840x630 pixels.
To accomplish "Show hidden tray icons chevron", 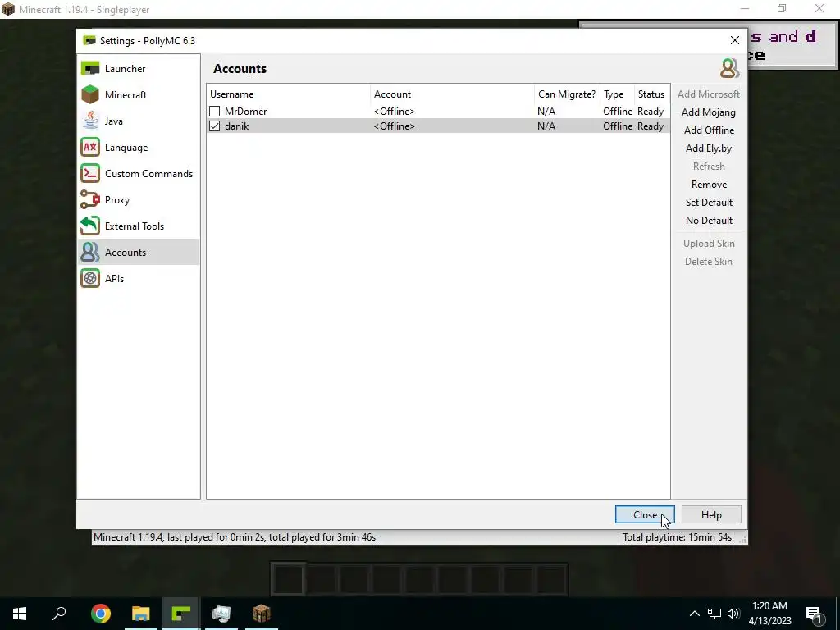I will pos(694,614).
